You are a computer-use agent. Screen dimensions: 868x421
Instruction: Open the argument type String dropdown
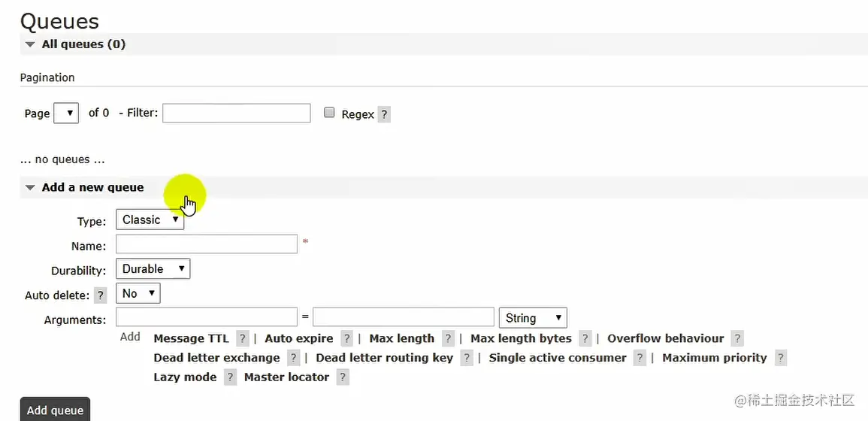click(x=533, y=318)
